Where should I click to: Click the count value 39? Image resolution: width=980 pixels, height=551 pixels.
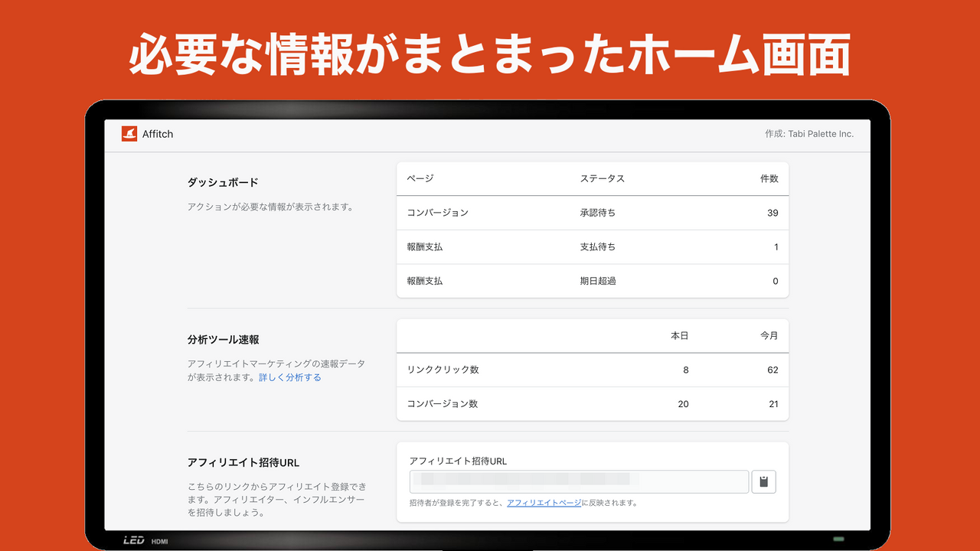pos(773,213)
